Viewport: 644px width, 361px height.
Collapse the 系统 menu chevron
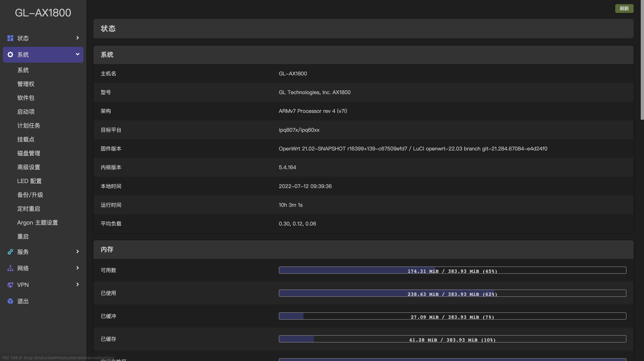[x=77, y=54]
